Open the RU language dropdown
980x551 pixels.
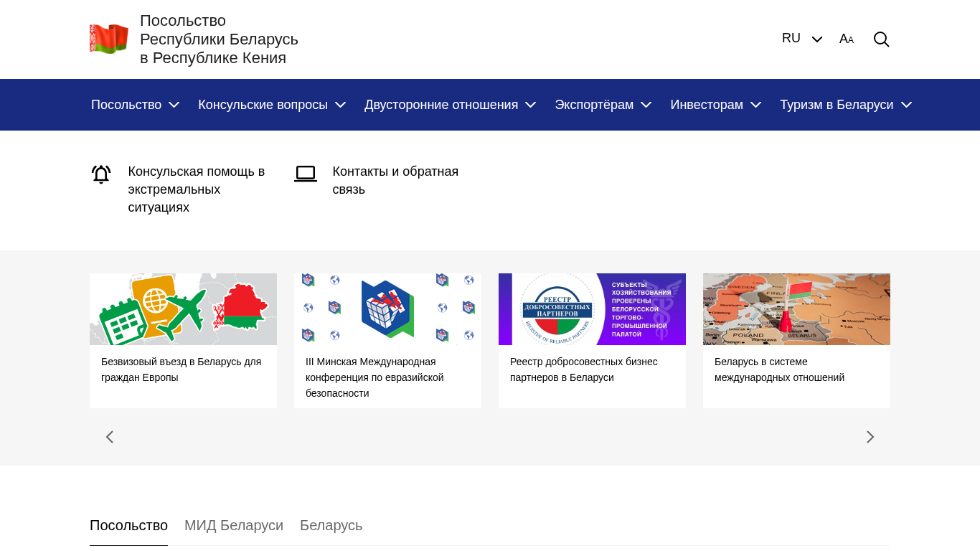click(x=801, y=39)
